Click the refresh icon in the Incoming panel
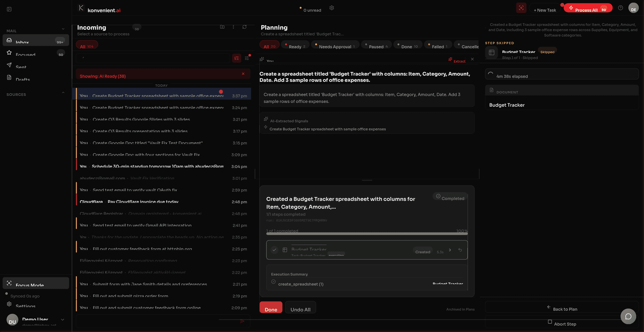This screenshot has height=332, width=644. point(245,27)
